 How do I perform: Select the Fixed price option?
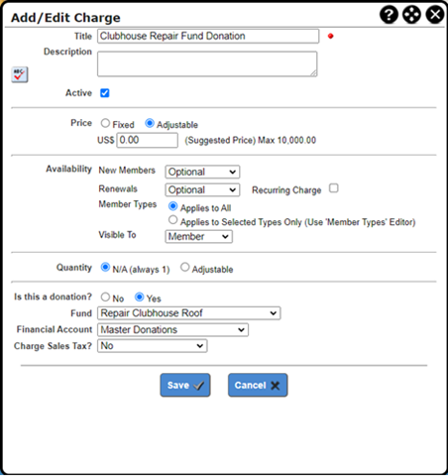pyautogui.click(x=105, y=123)
